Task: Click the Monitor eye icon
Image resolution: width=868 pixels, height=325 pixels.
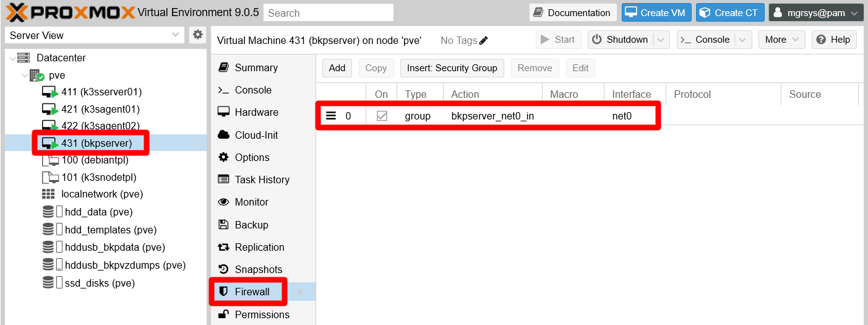Action: [x=223, y=202]
